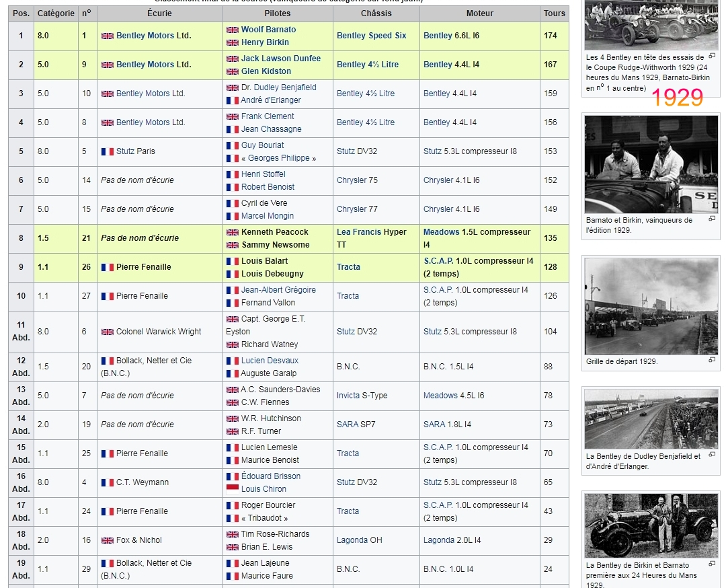
Task: Click the French flag beside Henri Stoffel
Action: [x=232, y=174]
